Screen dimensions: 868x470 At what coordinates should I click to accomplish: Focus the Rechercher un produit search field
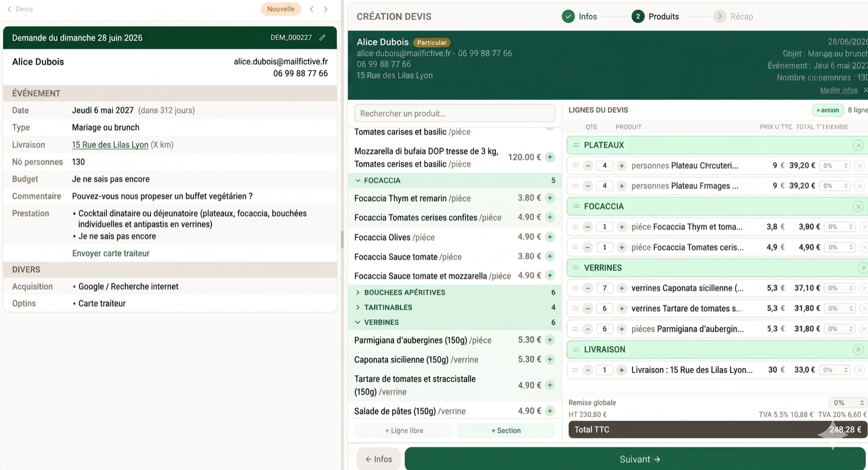(x=455, y=113)
